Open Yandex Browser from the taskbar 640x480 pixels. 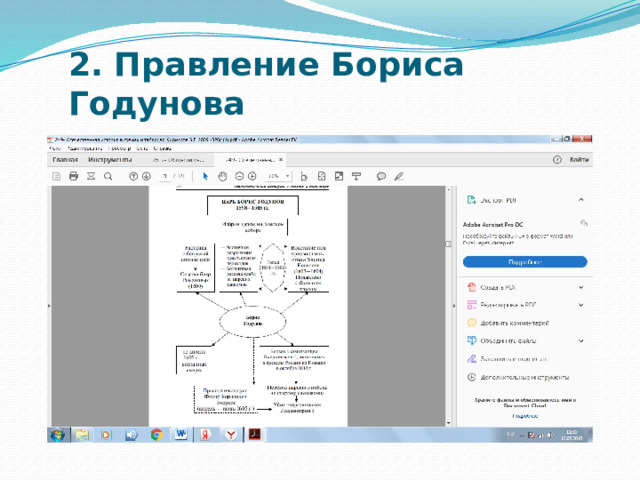231,435
